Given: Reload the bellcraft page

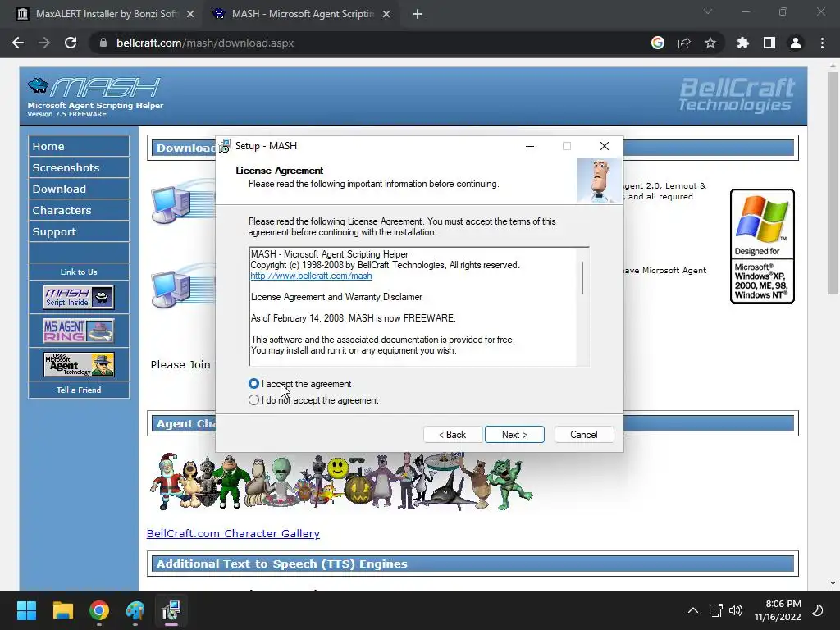Looking at the screenshot, I should (x=71, y=43).
